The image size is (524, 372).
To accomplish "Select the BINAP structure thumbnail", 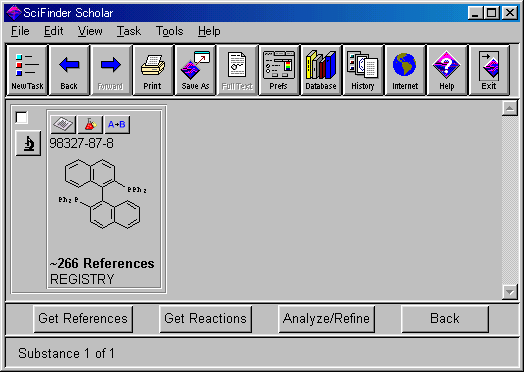I will click(x=103, y=194).
